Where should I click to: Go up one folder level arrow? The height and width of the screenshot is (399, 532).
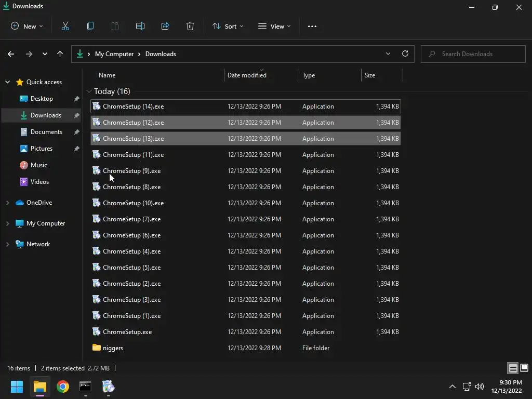[60, 54]
